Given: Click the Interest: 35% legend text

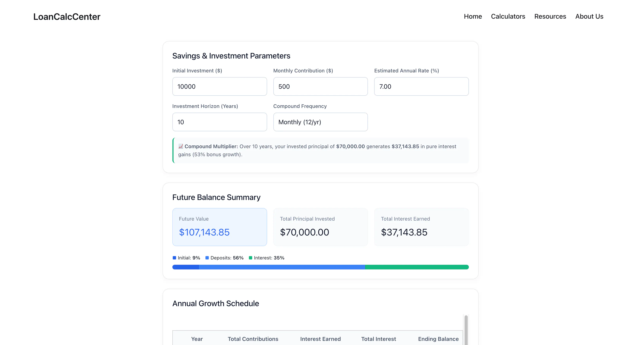Looking at the screenshot, I should tap(269, 258).
